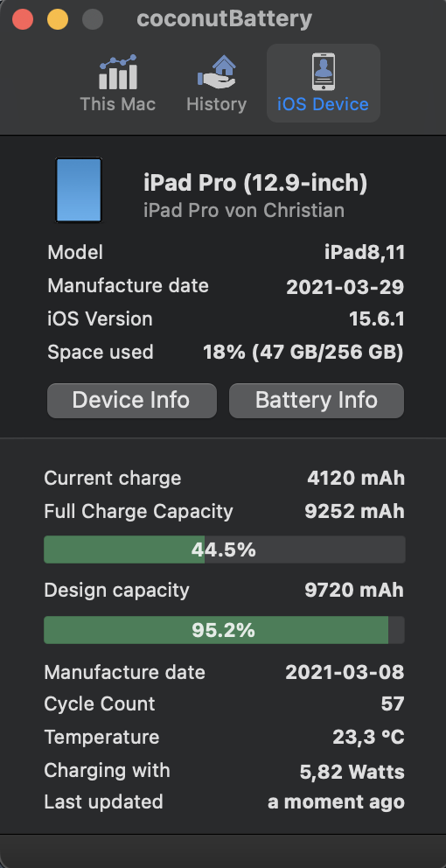Open the Device Info button
The height and width of the screenshot is (868, 446).
click(132, 400)
